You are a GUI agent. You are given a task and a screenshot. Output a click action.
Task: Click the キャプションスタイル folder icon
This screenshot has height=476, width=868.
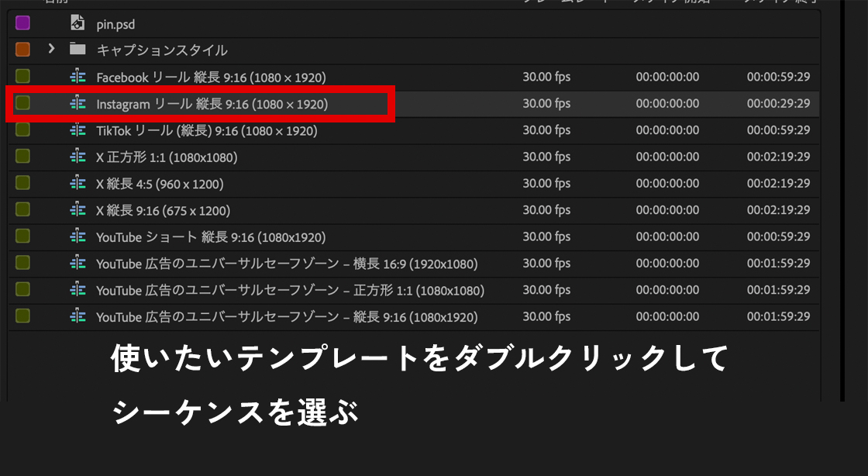(77, 50)
